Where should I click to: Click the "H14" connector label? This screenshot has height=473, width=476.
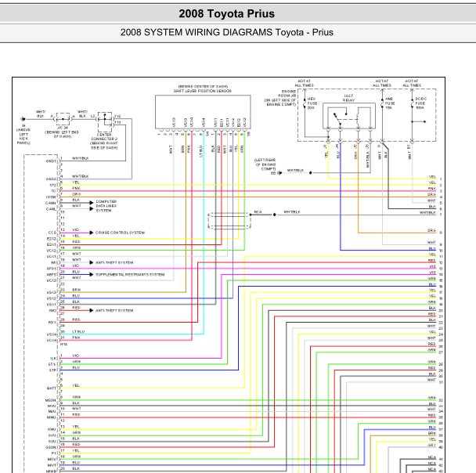pyautogui.click(x=63, y=345)
